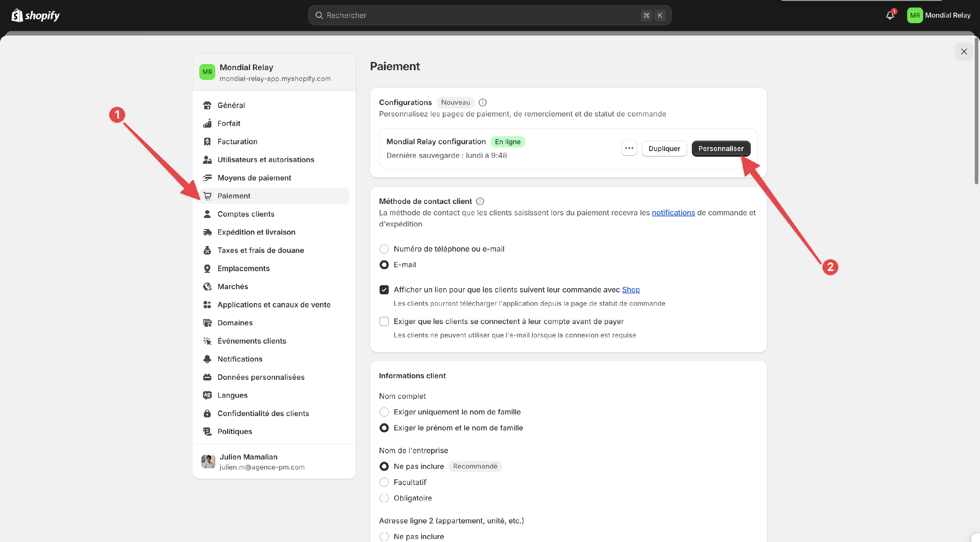Uncheck the Shop order tracking link checkbox
980x542 pixels.
tap(384, 290)
